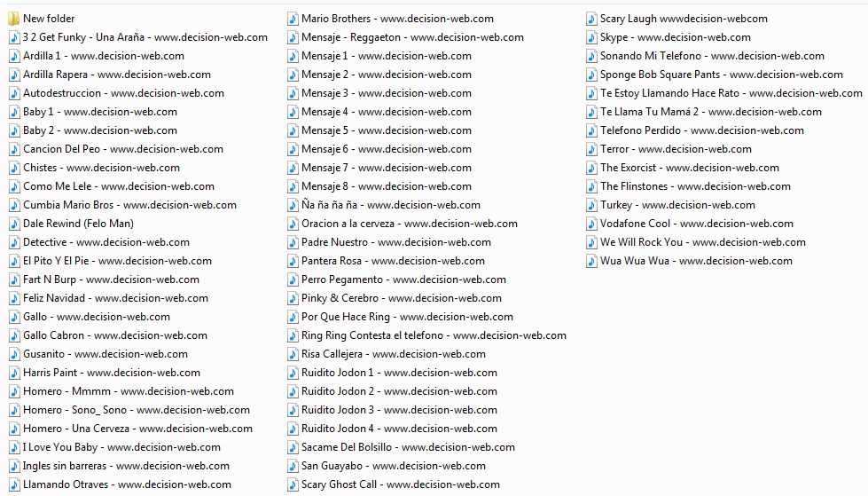
Task: Select the Mensaje 7 file name
Action: tap(387, 168)
